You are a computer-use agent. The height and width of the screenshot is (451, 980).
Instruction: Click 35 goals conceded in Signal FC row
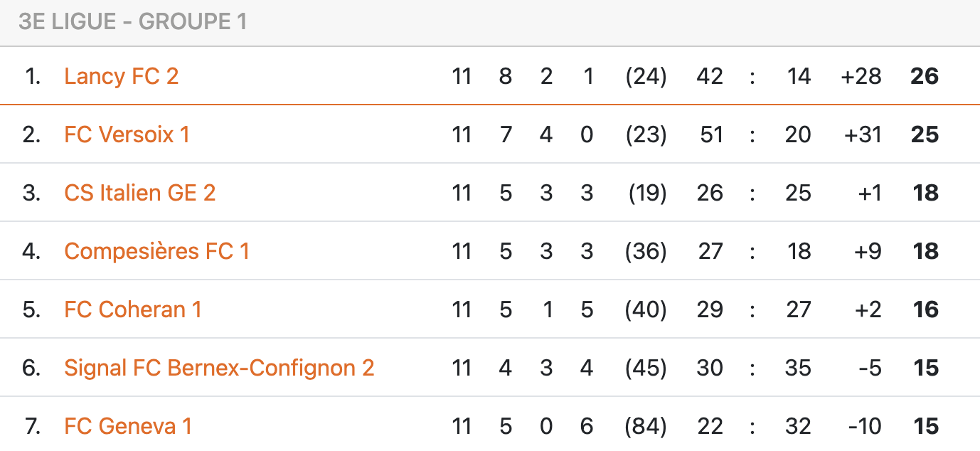point(798,368)
